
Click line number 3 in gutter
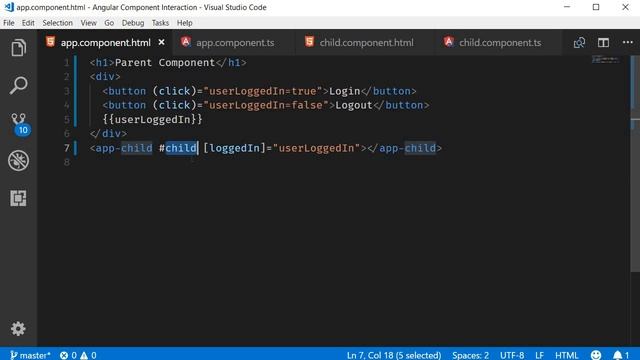click(67, 91)
